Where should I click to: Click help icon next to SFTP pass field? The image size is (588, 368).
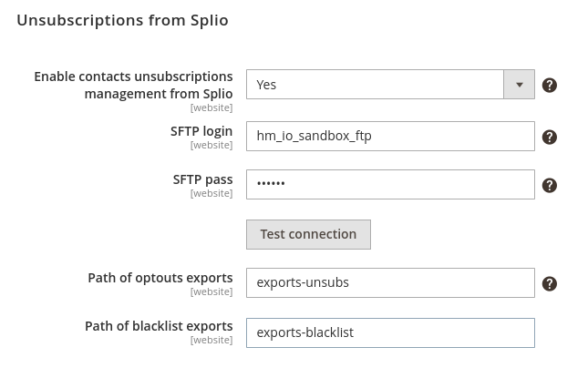tap(549, 185)
